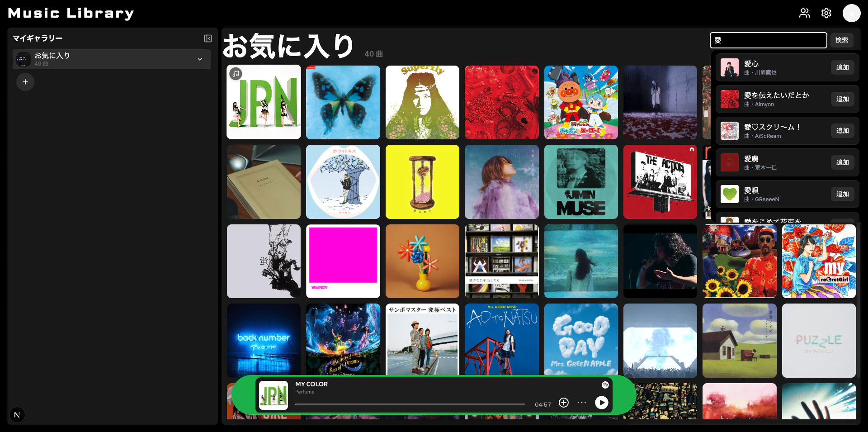The height and width of the screenshot is (432, 868).
Task: Seek on the MY COLOR progress bar
Action: click(410, 404)
